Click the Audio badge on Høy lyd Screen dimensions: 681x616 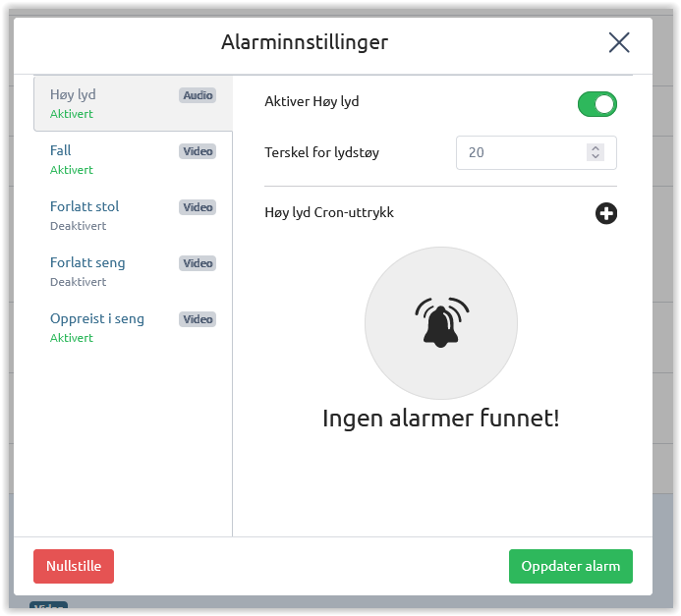click(198, 95)
